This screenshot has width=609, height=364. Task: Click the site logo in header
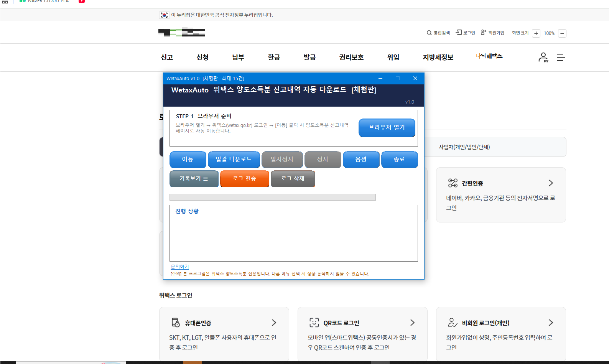[x=182, y=32]
